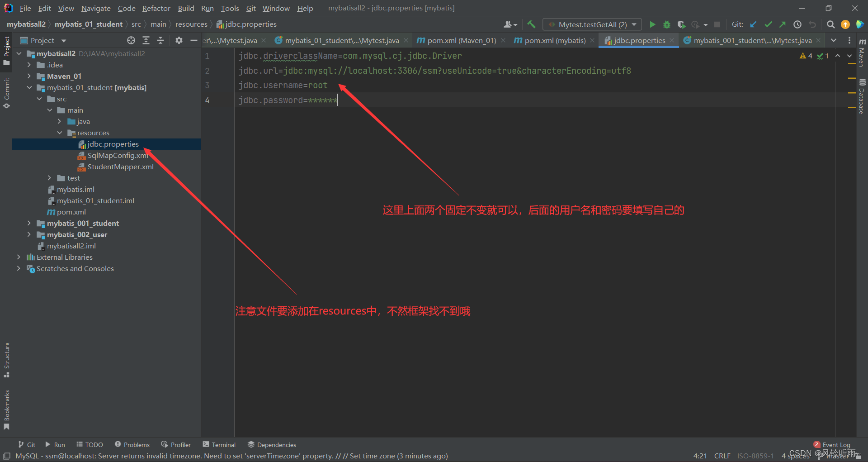Image resolution: width=868 pixels, height=462 pixels.
Task: Click resources in the breadcrumb path
Action: (x=191, y=24)
